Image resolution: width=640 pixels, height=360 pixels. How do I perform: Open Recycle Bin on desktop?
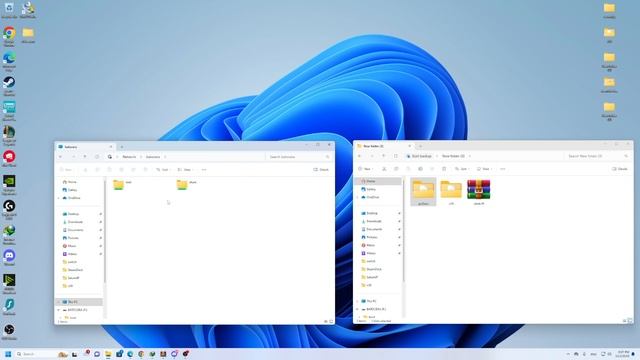(9, 10)
